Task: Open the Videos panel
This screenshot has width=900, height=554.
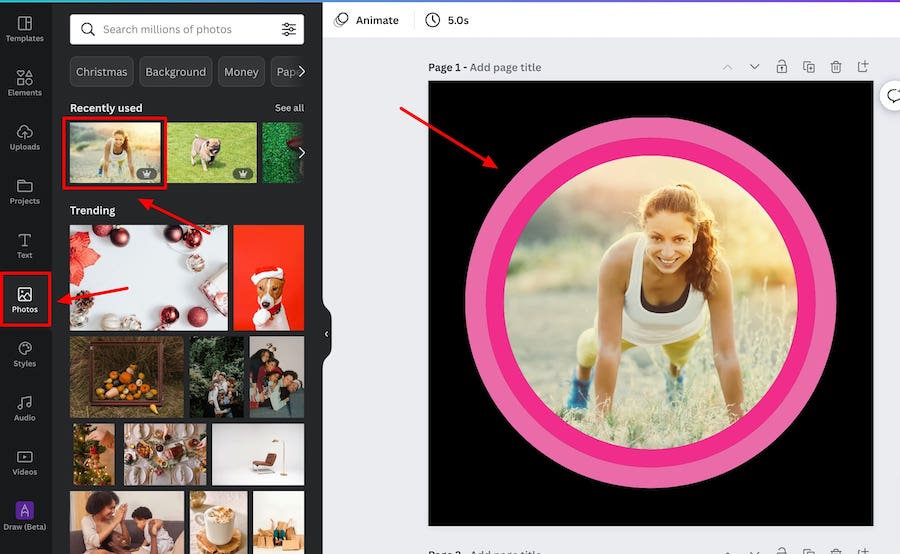Action: (x=25, y=462)
